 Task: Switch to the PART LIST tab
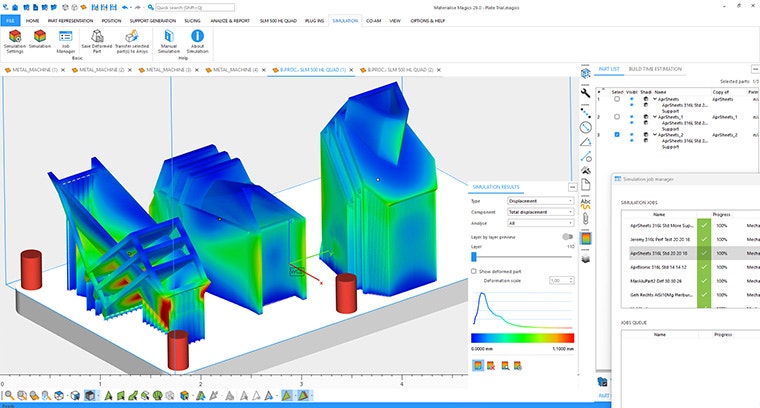tap(609, 69)
